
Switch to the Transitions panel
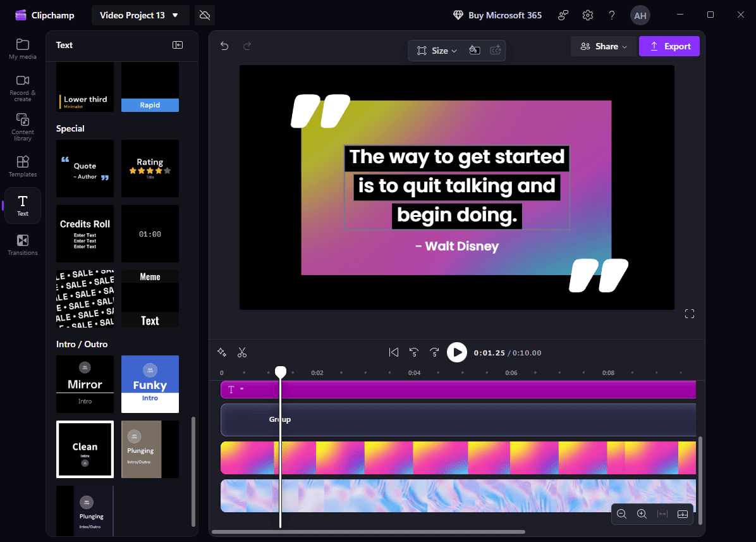pos(22,243)
